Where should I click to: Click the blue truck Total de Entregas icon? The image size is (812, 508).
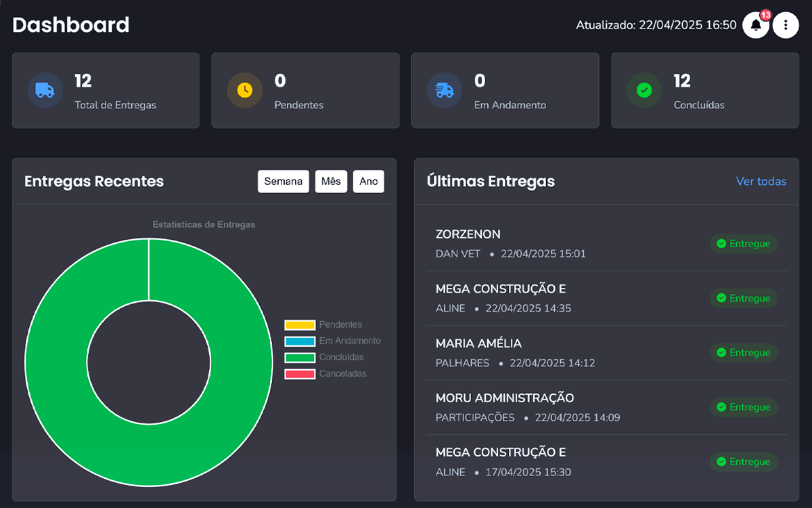(45, 90)
